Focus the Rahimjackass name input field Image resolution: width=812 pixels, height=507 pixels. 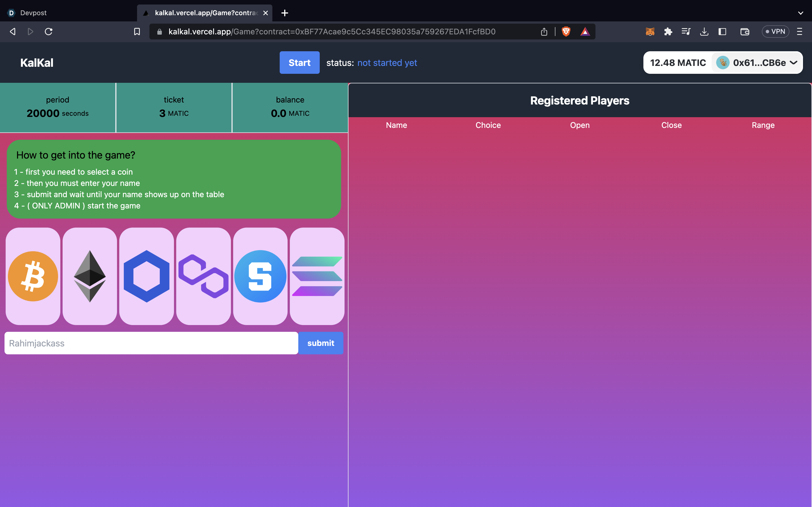coord(151,343)
